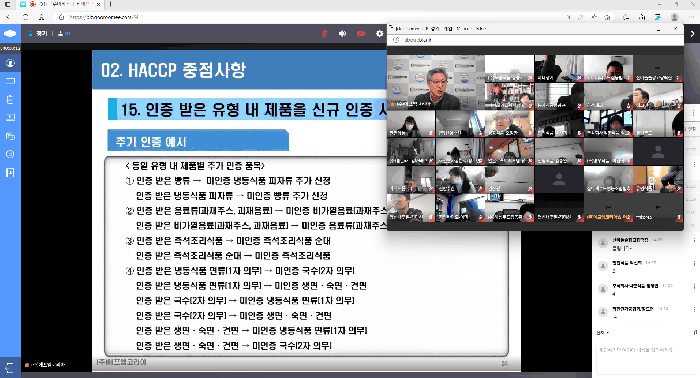
Task: Collapse the left sidebar with the bottom arrow
Action: pos(10,368)
